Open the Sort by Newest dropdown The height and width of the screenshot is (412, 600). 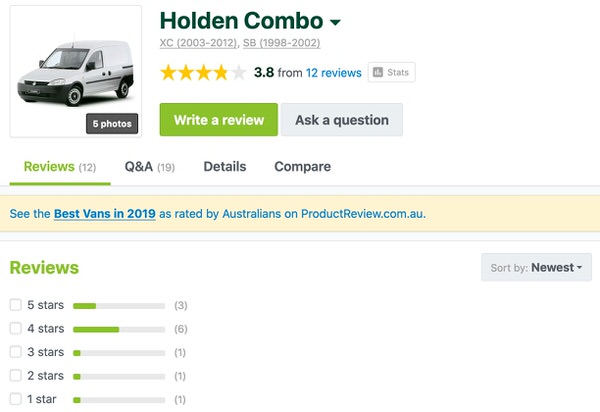pyautogui.click(x=536, y=267)
